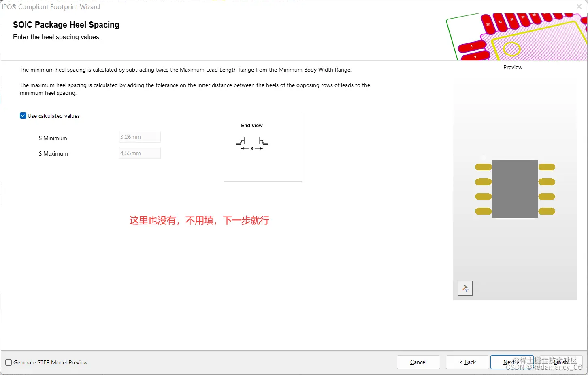588x375 pixels.
Task: Click the Back button
Action: pos(467,362)
